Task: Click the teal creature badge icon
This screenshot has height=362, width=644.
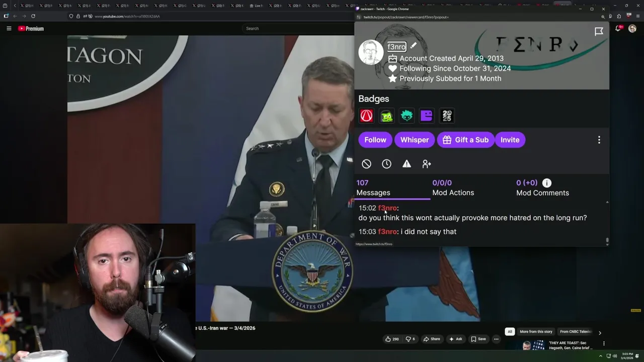Action: pyautogui.click(x=407, y=116)
